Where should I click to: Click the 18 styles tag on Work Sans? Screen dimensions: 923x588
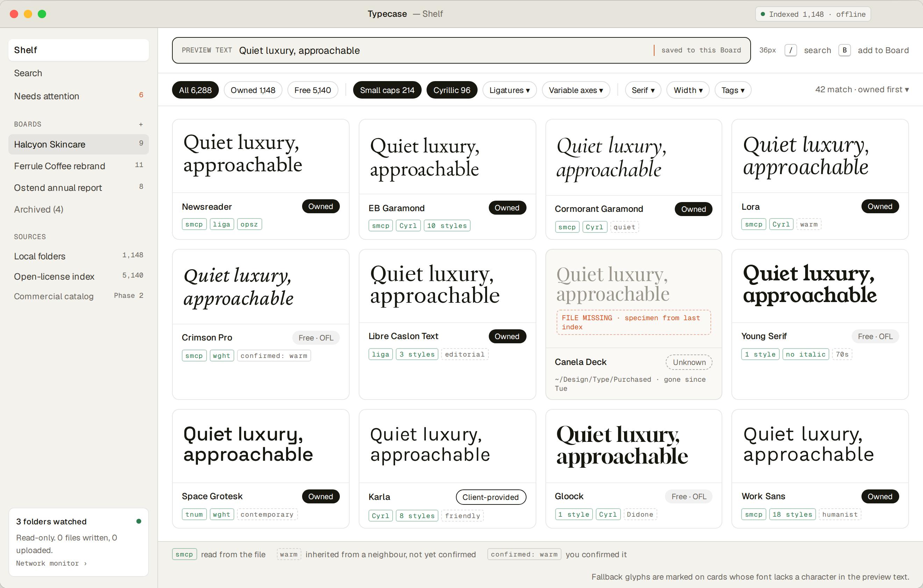pos(792,514)
